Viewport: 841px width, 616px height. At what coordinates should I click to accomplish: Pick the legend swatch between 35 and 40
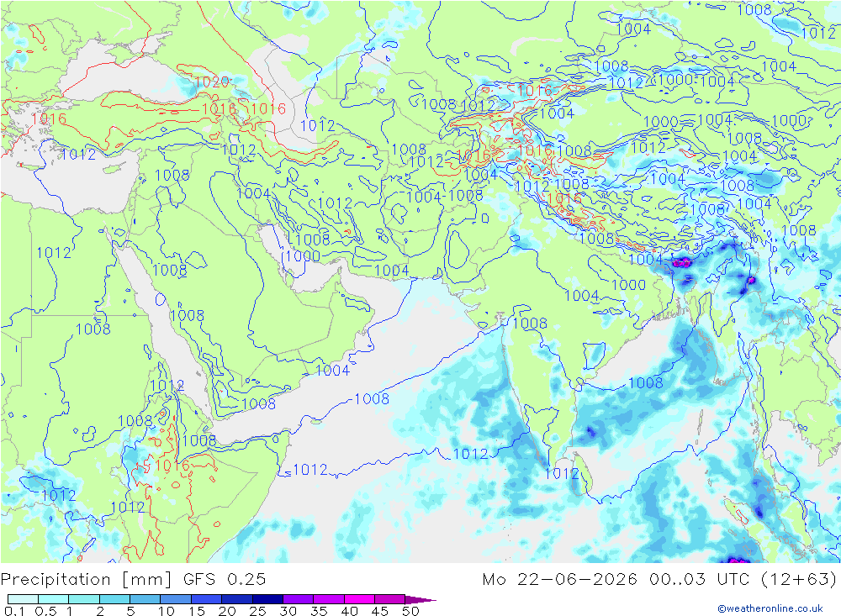click(x=328, y=599)
